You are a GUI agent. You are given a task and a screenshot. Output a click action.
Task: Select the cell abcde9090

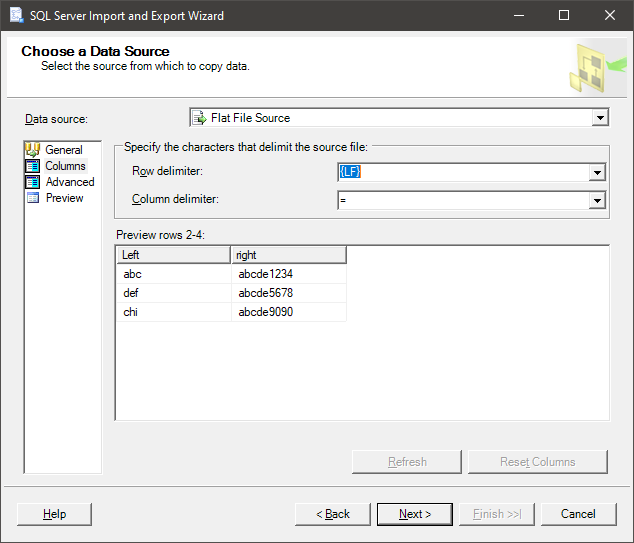[289, 312]
